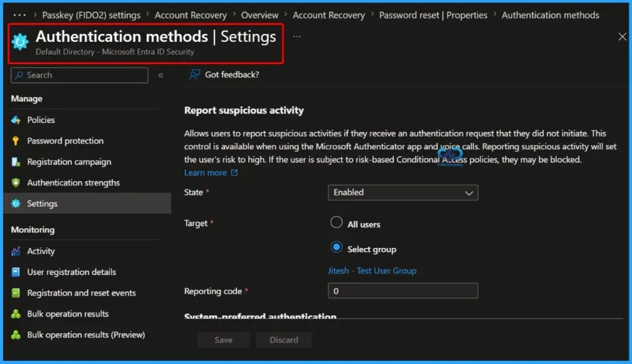Open the Jitesh - Test User Group link
This screenshot has width=632, height=364.
tap(372, 270)
